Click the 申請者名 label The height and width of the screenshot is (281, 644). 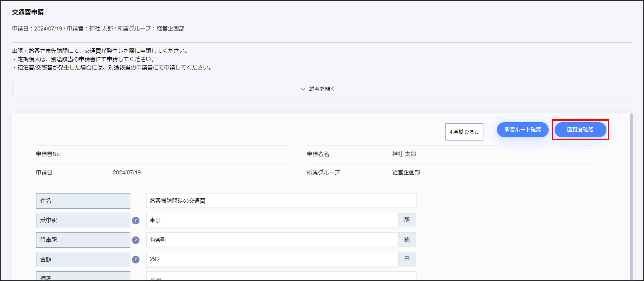[x=318, y=154]
